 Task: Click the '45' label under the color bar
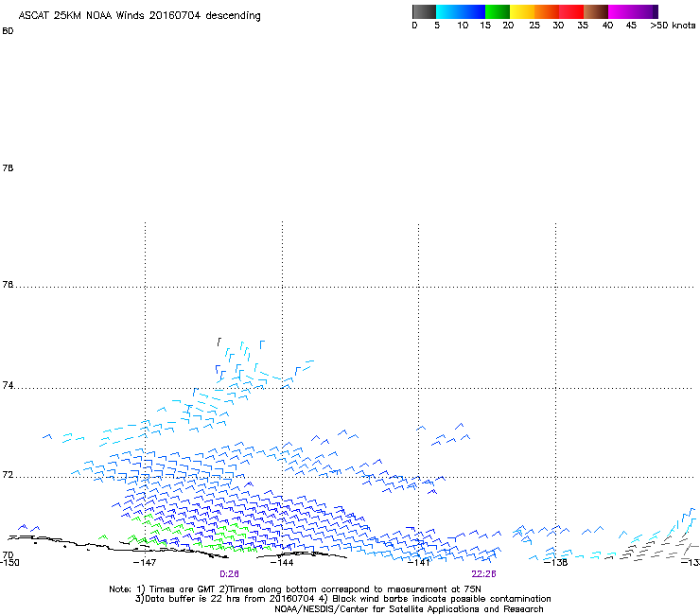631,26
